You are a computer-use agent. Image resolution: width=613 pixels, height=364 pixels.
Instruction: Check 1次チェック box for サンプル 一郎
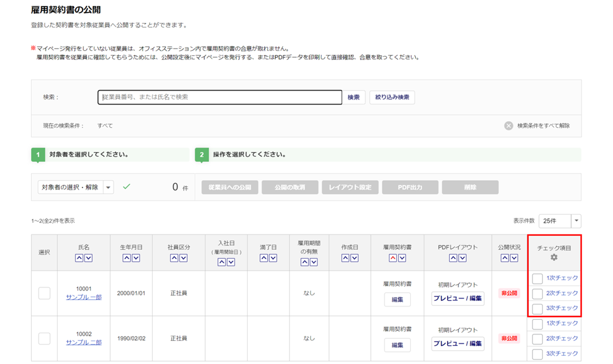point(537,278)
